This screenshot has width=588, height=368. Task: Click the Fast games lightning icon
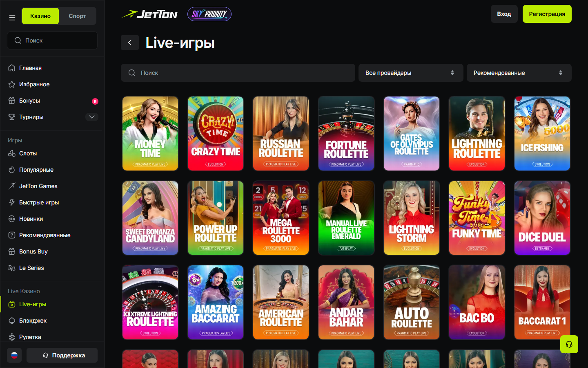coord(12,202)
